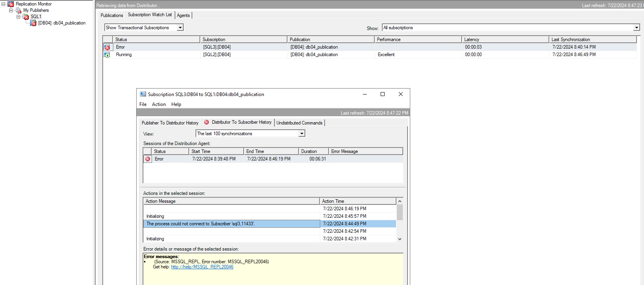This screenshot has width=644, height=285.
Task: Open the last 100 synchronizations View dropdown
Action: point(302,134)
